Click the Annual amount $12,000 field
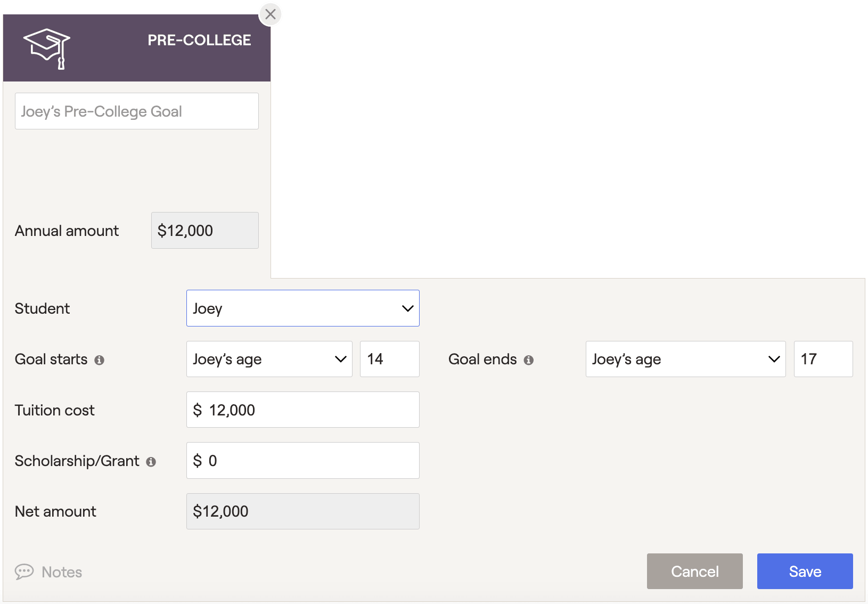Screen dimensions: 868x604 [x=205, y=231]
